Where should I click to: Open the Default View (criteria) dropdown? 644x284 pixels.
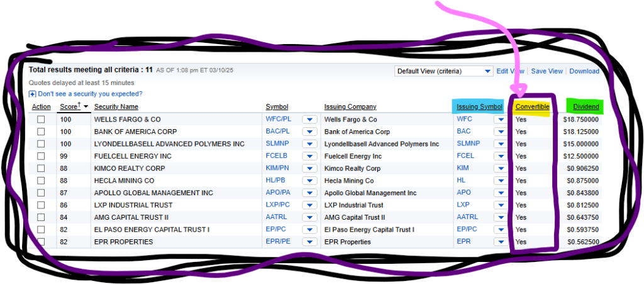coord(443,71)
